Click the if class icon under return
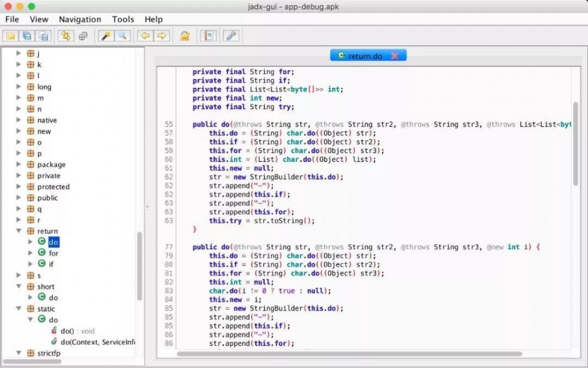588x368 pixels. [42, 264]
